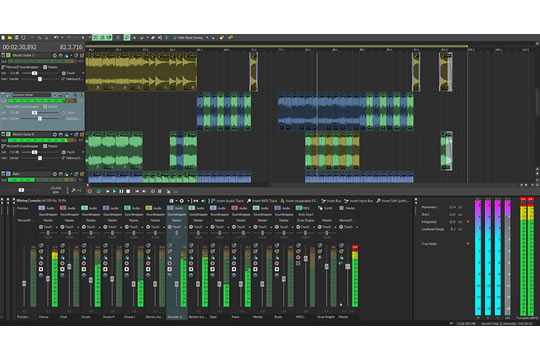Image resolution: width=540 pixels, height=360 pixels.
Task: Click the New Project icon in toolbar
Action: [x=3, y=37]
